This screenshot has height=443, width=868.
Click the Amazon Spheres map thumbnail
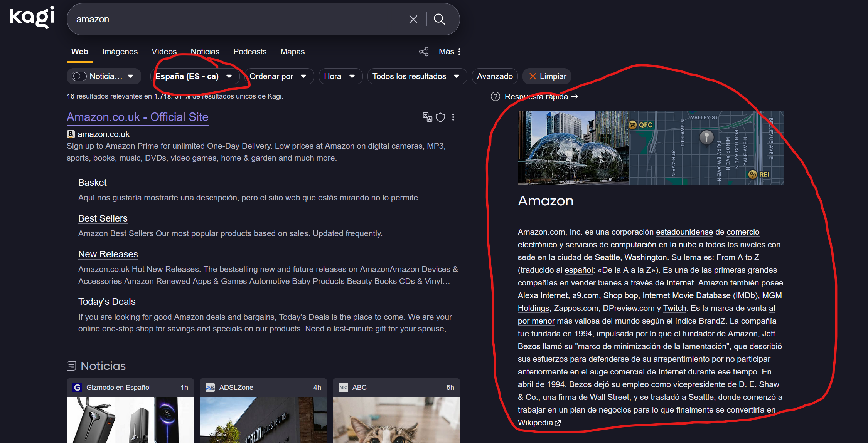pyautogui.click(x=651, y=148)
